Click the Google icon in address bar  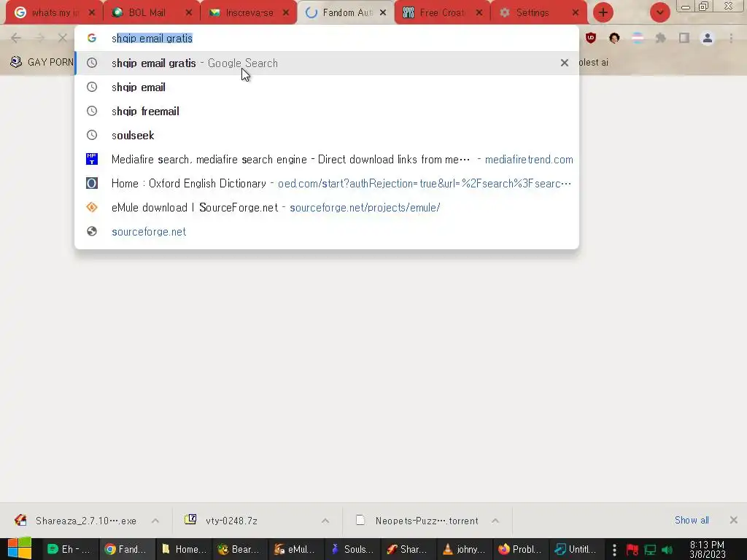(92, 38)
